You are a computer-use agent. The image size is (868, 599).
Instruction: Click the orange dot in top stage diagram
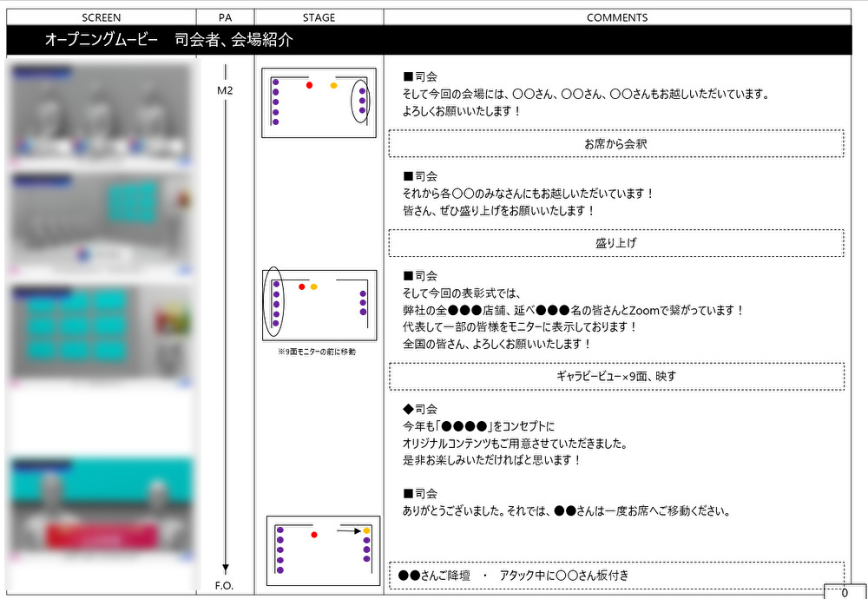333,85
